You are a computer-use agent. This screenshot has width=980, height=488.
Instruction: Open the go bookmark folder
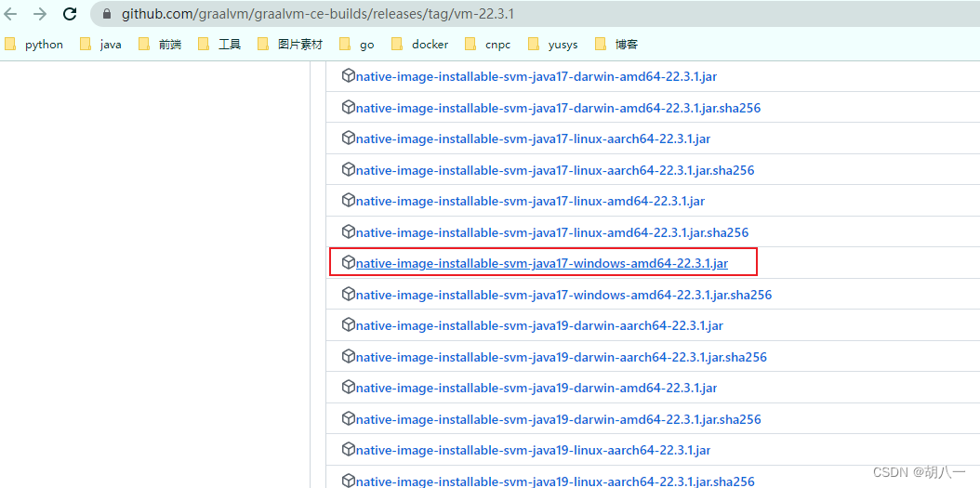(357, 45)
